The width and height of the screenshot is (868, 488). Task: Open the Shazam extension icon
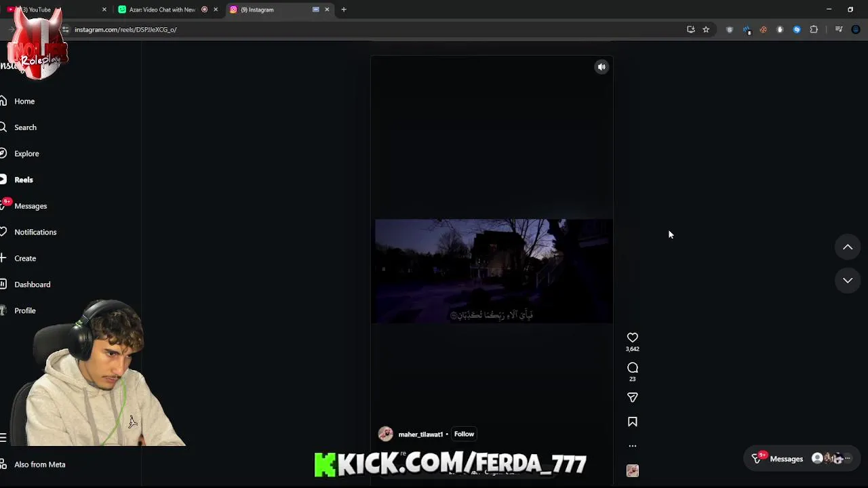click(x=797, y=30)
